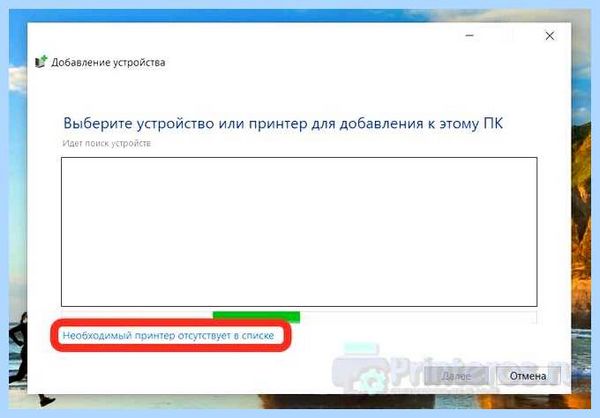Click the Далее button
The width and height of the screenshot is (600, 418).
[x=456, y=376]
